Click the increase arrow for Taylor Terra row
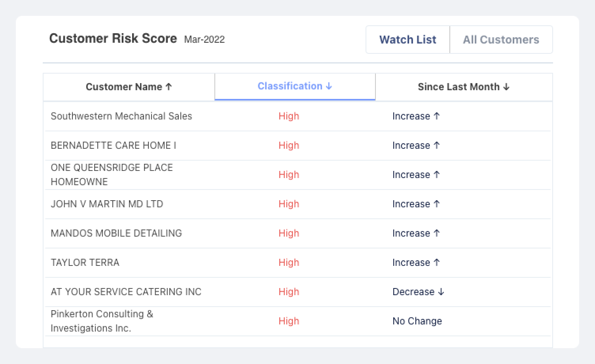Viewport: 595px width, 364px height. point(437,262)
